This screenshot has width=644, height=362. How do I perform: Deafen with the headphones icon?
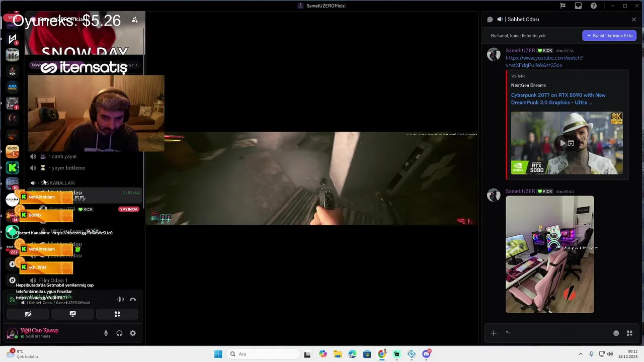pyautogui.click(x=119, y=333)
